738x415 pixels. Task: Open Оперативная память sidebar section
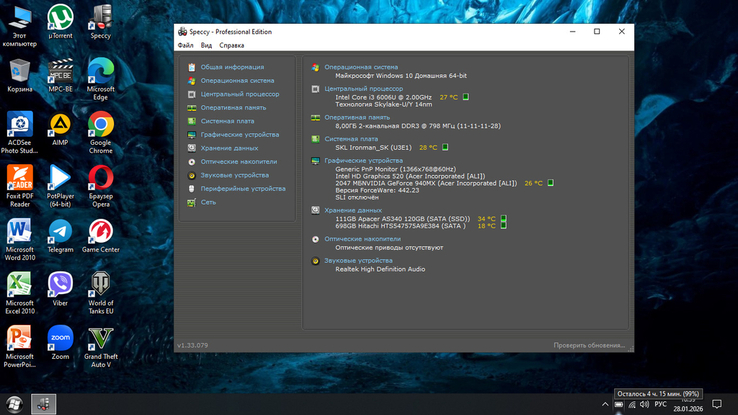pos(233,107)
